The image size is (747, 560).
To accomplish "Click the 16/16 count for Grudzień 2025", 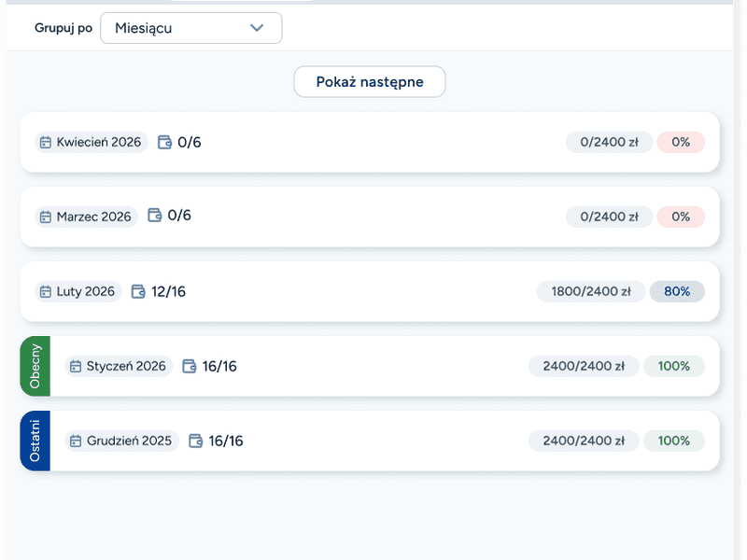I will pyautogui.click(x=226, y=441).
